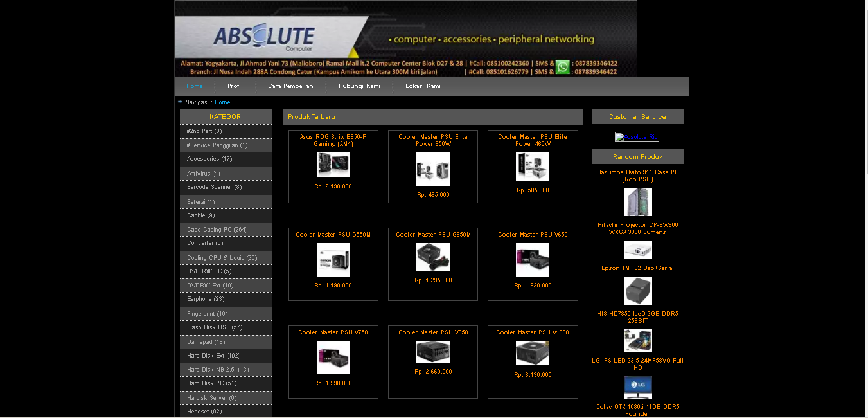Click LG monitor thumbnail

click(x=638, y=387)
